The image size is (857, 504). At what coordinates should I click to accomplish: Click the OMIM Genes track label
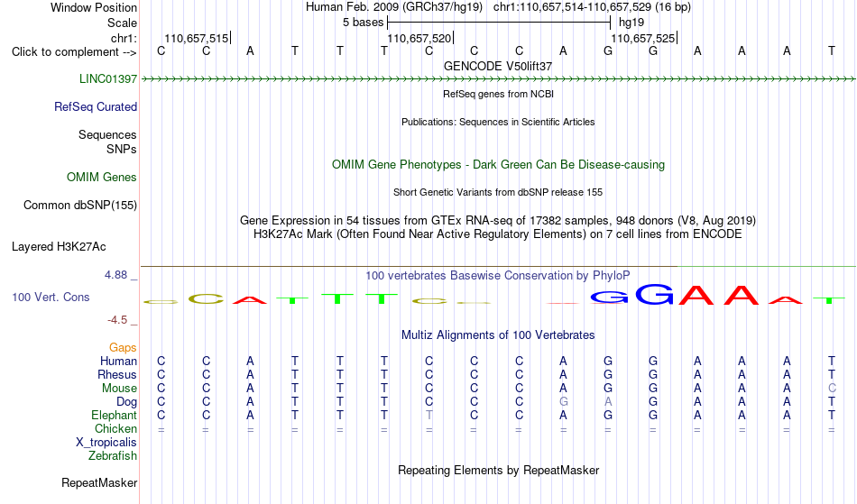(102, 177)
